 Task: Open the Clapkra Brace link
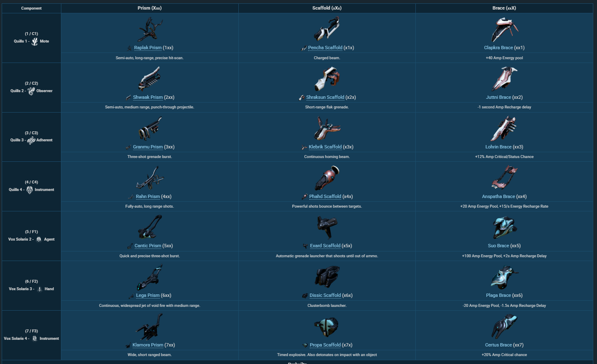(x=498, y=48)
